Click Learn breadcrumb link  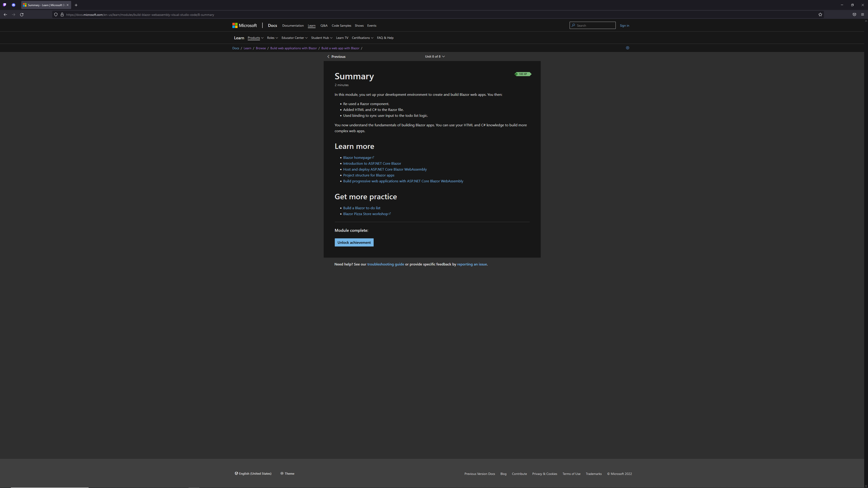point(247,48)
